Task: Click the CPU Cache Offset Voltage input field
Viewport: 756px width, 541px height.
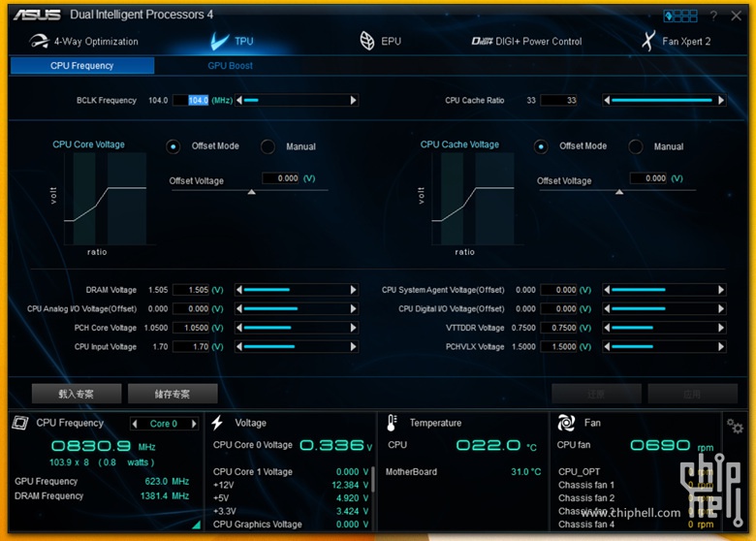Action: point(648,178)
